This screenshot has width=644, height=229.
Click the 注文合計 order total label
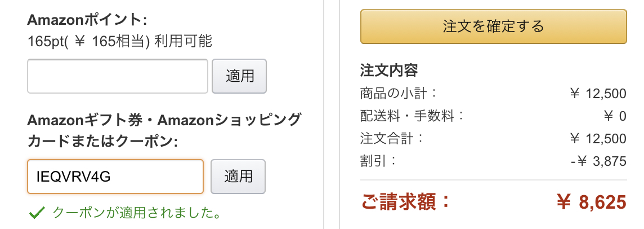pyautogui.click(x=392, y=138)
